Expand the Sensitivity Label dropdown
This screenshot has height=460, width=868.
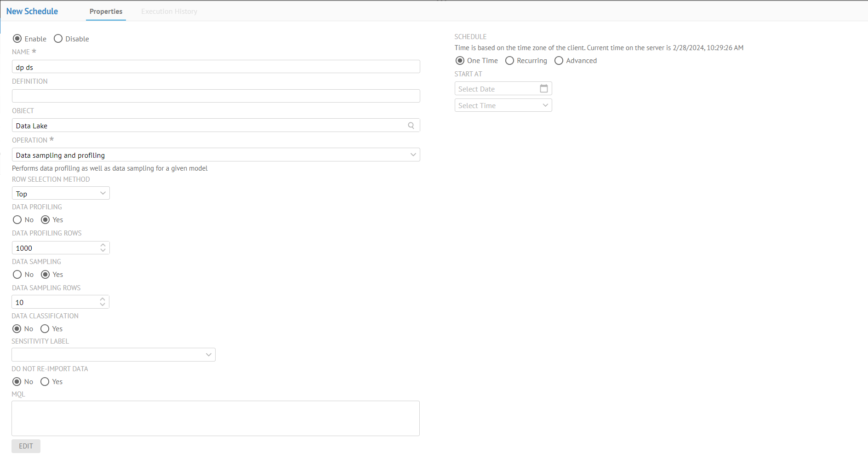point(208,355)
